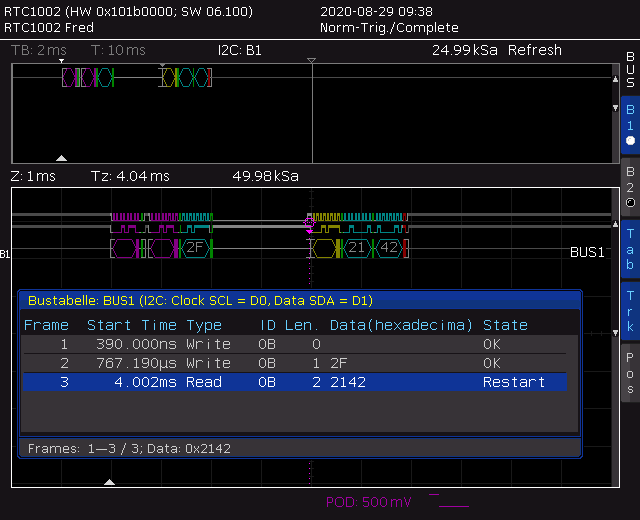Click the hollow trigger time marker above overview
Screen dimensions: 640x520
(311, 60)
